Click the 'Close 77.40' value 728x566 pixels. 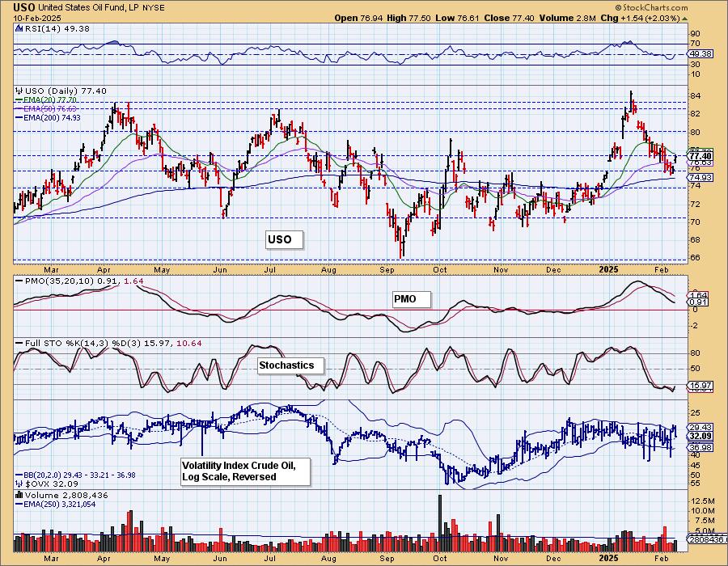pos(509,18)
